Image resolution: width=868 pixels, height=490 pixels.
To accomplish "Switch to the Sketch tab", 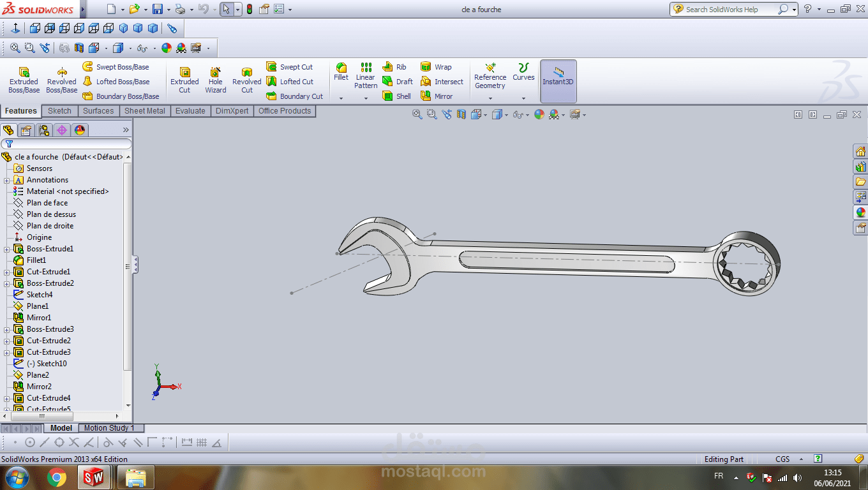I will click(x=59, y=110).
